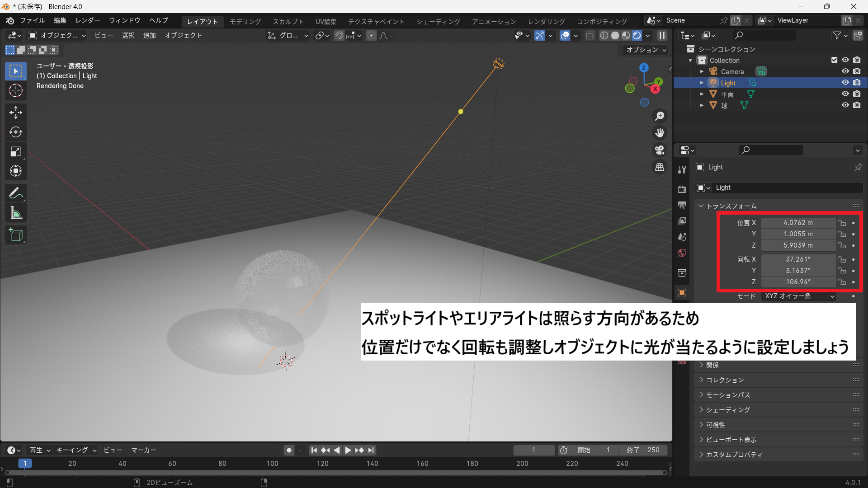Select the Scale tool
This screenshot has width=868, height=488.
tap(16, 151)
